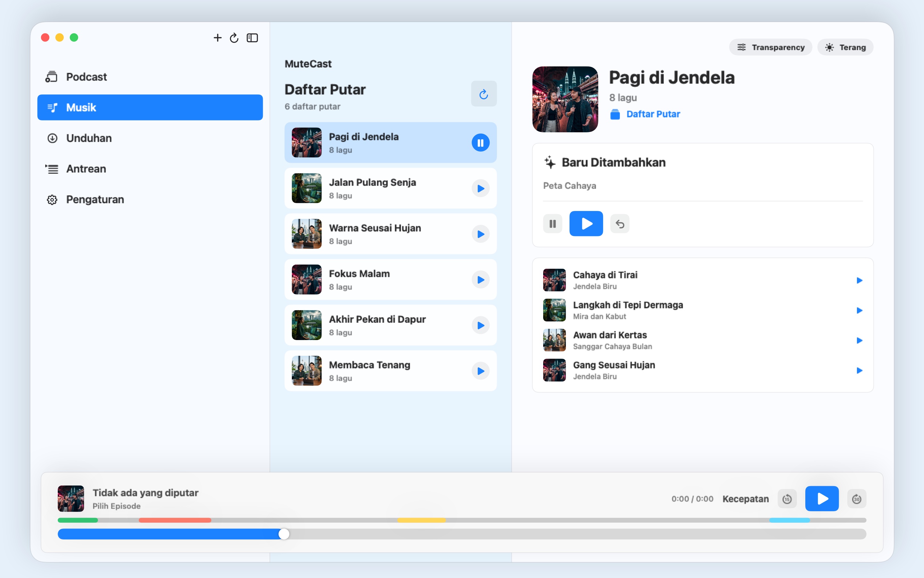924x578 pixels.
Task: Pause the Pagi di Jendela playlist
Action: tap(481, 143)
